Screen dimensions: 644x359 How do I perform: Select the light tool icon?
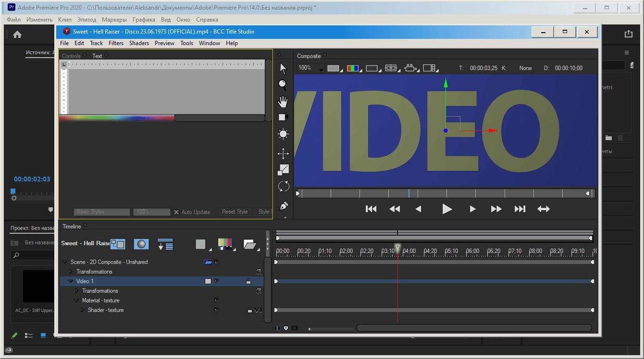tap(283, 134)
